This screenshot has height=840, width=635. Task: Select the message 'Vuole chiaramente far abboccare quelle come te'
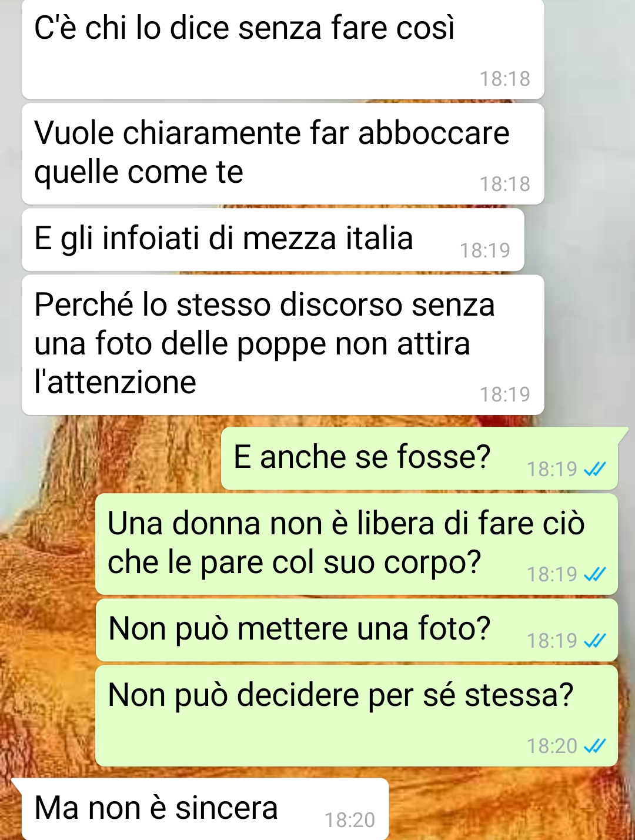click(x=283, y=154)
